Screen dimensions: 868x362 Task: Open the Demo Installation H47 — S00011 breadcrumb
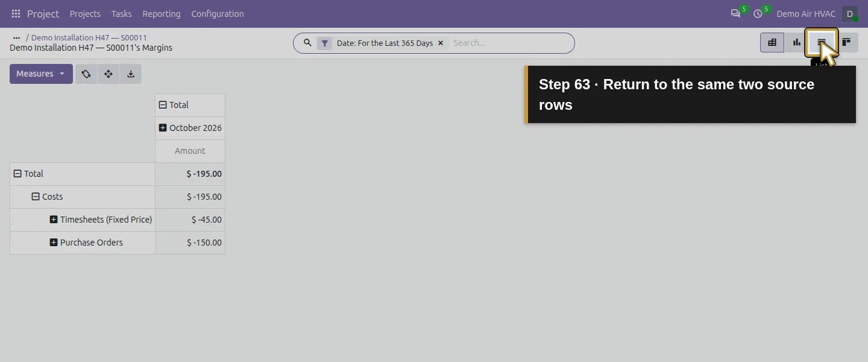tap(89, 37)
